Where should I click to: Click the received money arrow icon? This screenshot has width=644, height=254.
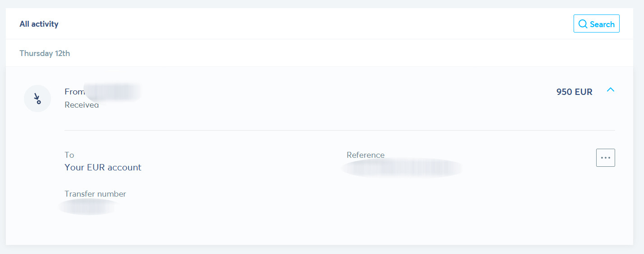[37, 99]
